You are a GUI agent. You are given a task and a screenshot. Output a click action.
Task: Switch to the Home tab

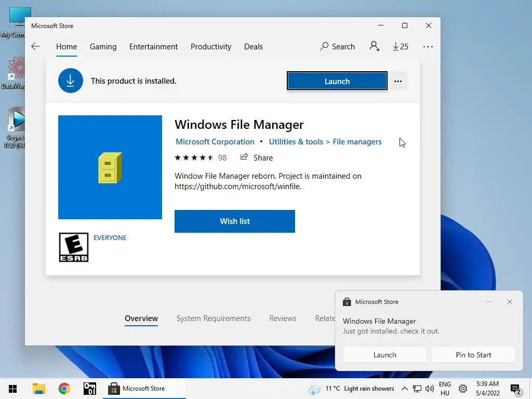(x=66, y=46)
